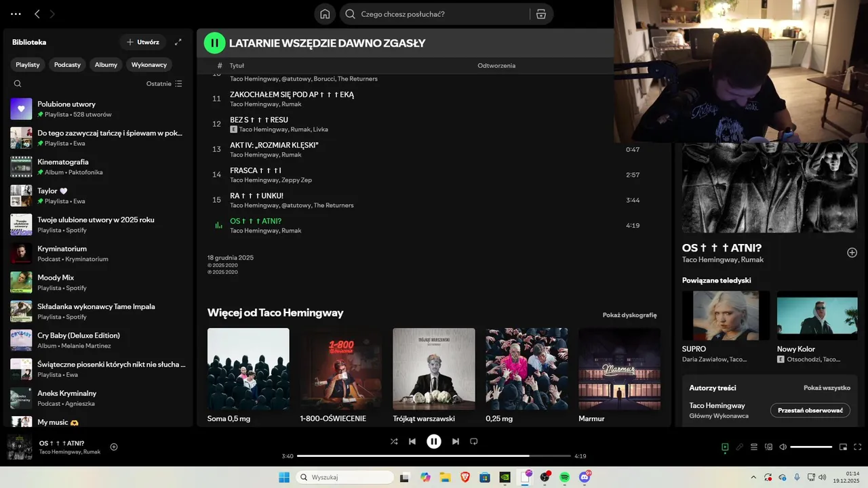The width and height of the screenshot is (868, 488).
Task: Open lyrics with the microphone icon
Action: pyautogui.click(x=740, y=447)
